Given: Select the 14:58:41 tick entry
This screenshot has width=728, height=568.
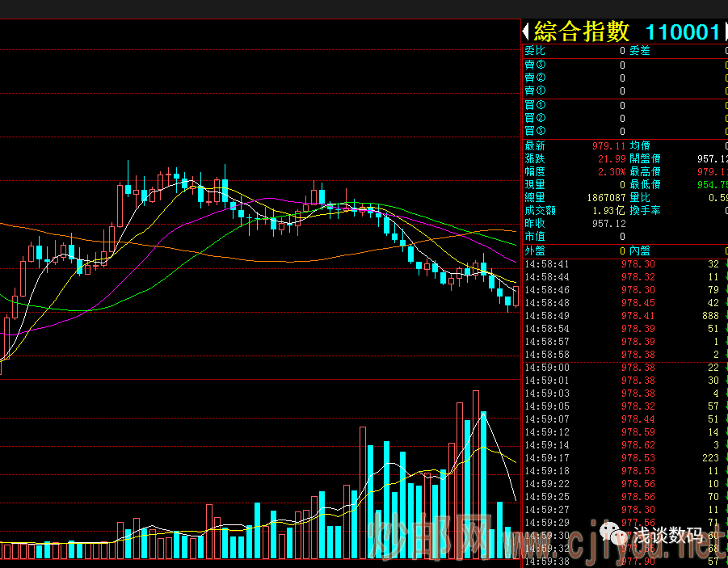Looking at the screenshot, I should click(x=622, y=264).
